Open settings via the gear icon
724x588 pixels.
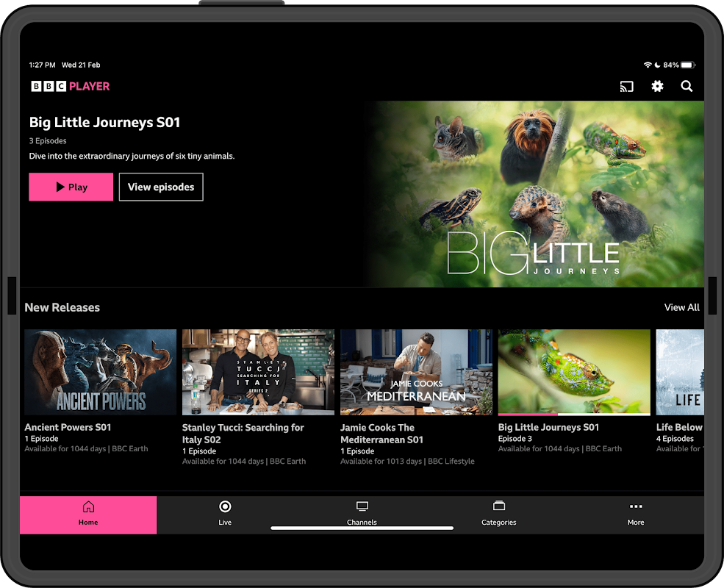point(657,86)
